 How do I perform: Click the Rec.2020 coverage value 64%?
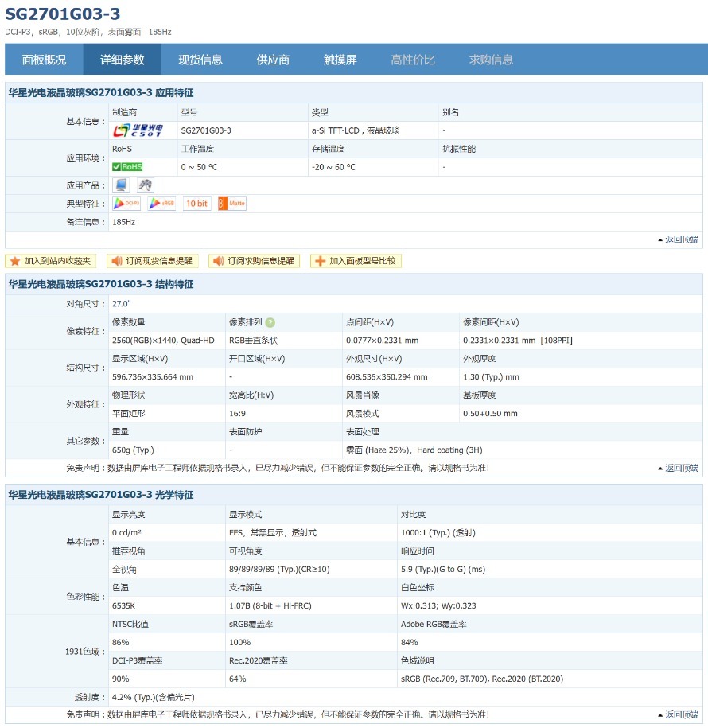pos(237,679)
